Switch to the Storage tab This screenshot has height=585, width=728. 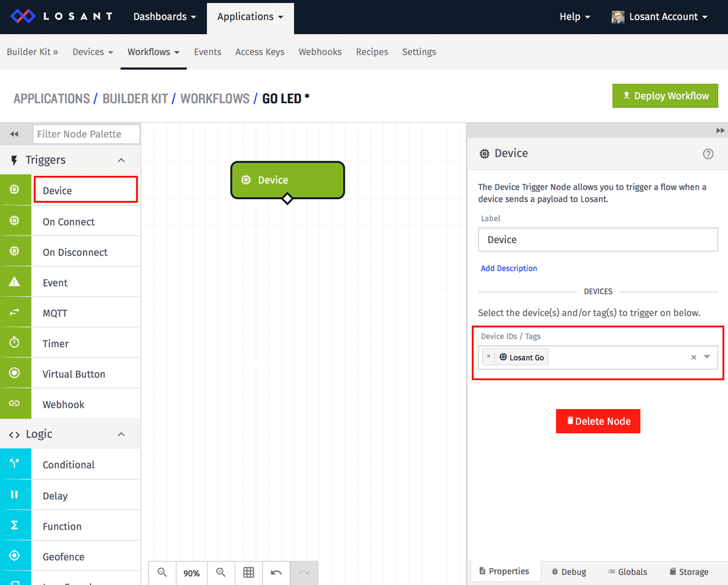(689, 572)
